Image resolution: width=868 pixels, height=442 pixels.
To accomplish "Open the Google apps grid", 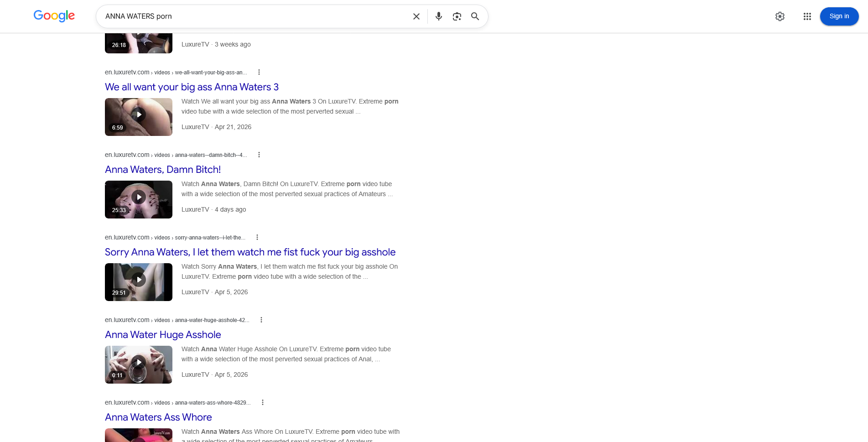I will pos(807,16).
